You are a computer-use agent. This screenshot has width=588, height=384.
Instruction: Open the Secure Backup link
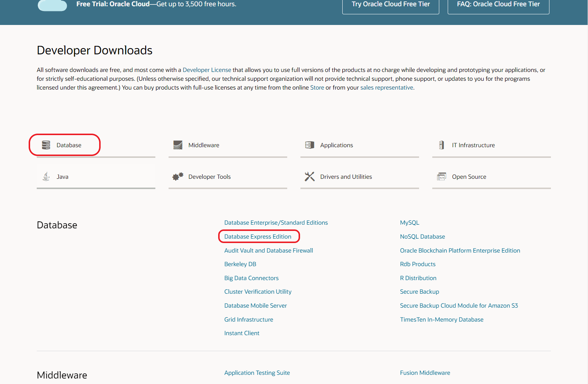click(x=419, y=291)
